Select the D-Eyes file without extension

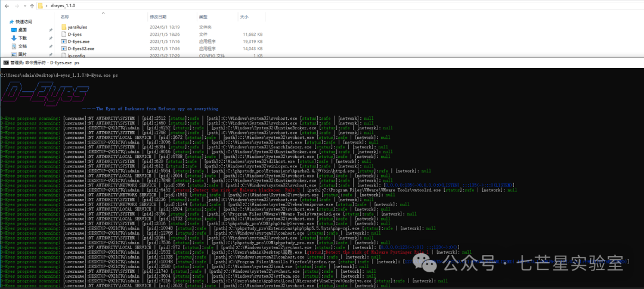[x=75, y=35]
